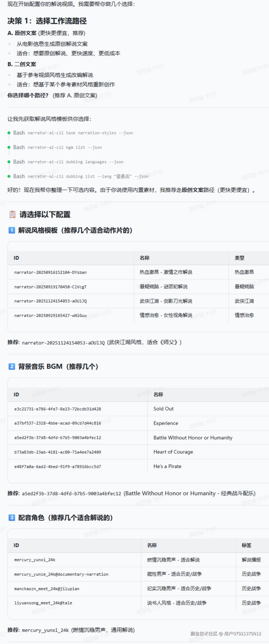Viewport: 269px width, 644px height.
Task: Click ID narrator-20250916152104-DYsban
Action: pos(50,272)
